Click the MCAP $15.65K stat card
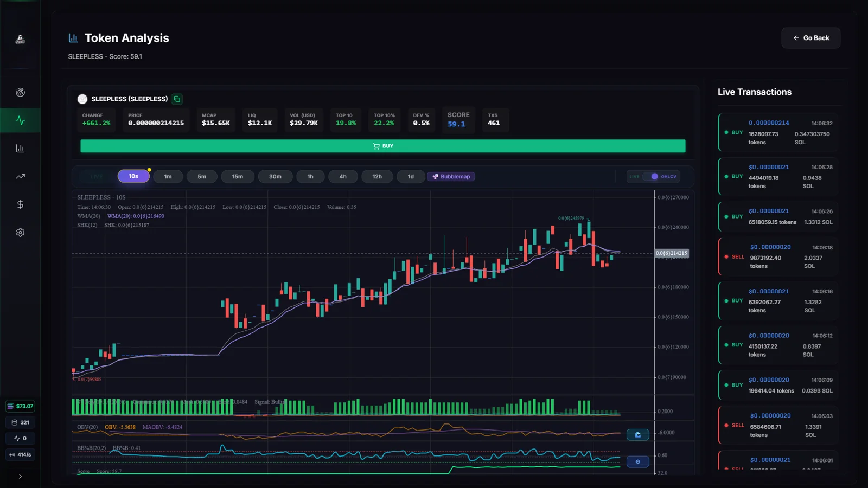The height and width of the screenshot is (488, 868). (x=216, y=120)
